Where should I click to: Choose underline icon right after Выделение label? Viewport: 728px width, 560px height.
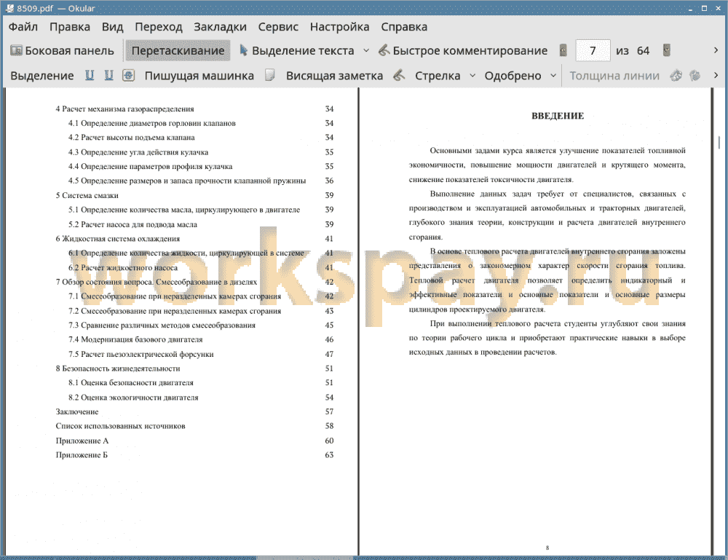click(x=90, y=75)
